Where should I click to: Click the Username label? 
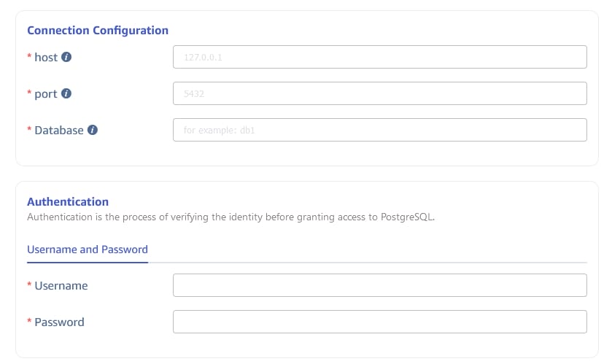(61, 285)
